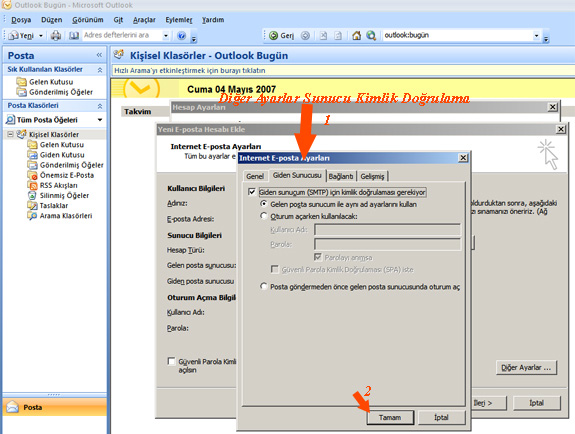Viewport: 575px width, 434px height.
Task: Click the blue help icon in toolbar
Action: click(181, 36)
